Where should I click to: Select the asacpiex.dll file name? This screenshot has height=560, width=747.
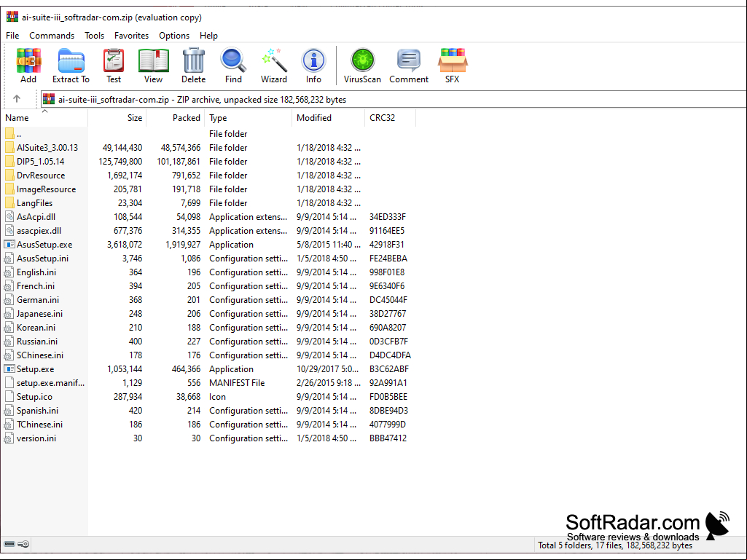(x=39, y=230)
